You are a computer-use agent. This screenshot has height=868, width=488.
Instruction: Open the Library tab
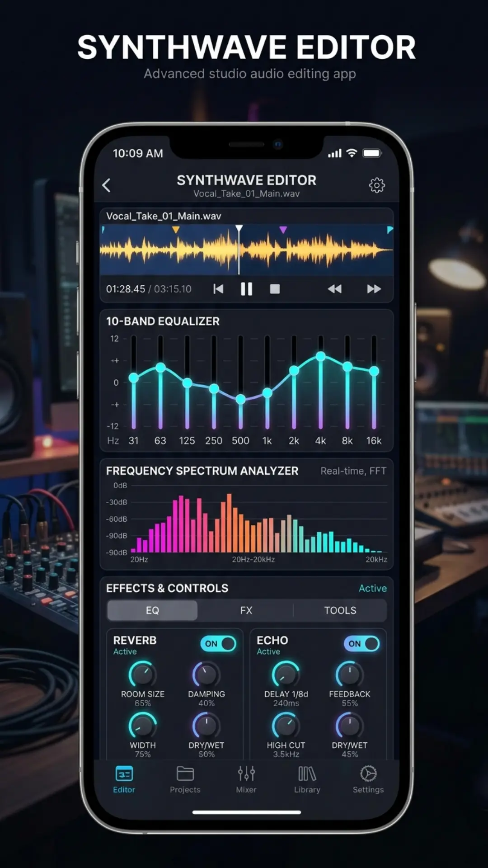[x=307, y=780]
